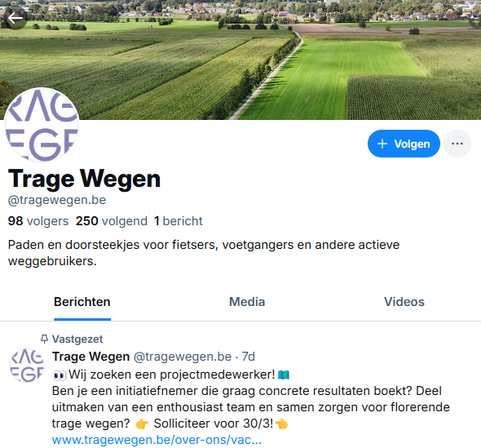481x448 pixels.
Task: Click the @tragewegen.be profile handle
Action: [57, 200]
